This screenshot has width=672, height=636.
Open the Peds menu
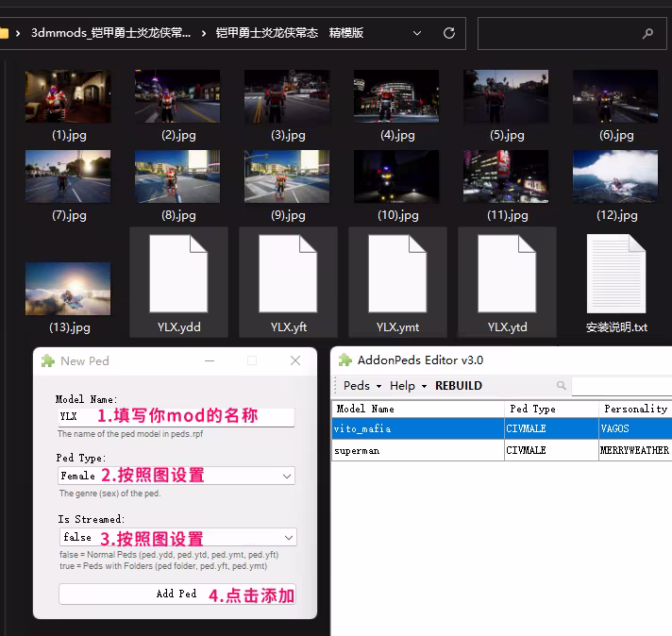[361, 386]
